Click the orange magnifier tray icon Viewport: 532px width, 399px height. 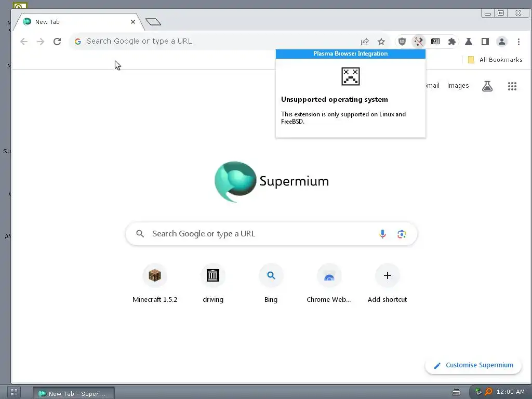488,392
